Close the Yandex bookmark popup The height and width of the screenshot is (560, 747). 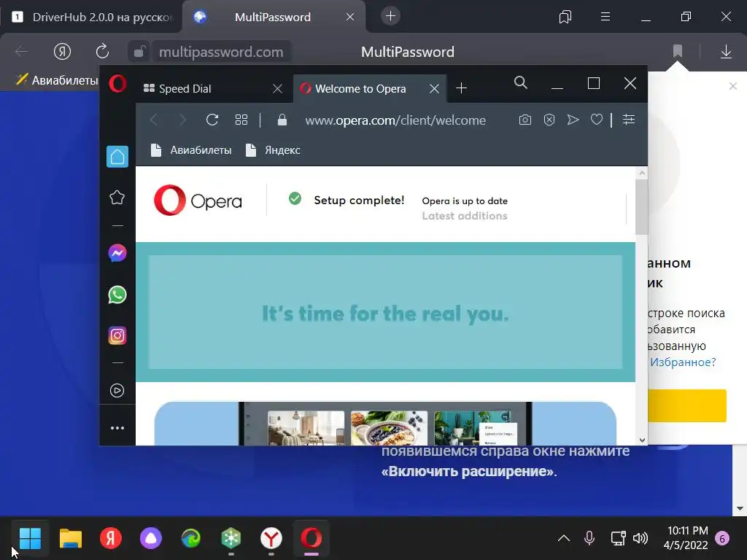point(732,86)
